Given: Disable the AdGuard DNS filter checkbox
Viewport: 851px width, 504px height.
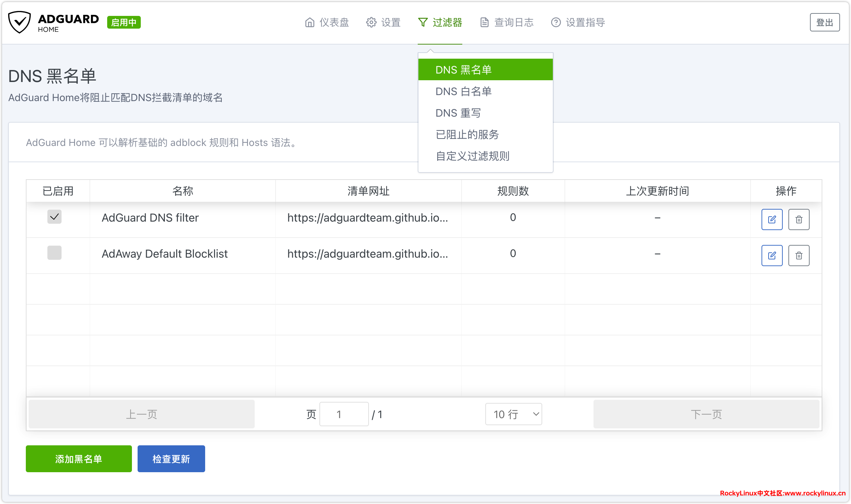Looking at the screenshot, I should [x=54, y=217].
